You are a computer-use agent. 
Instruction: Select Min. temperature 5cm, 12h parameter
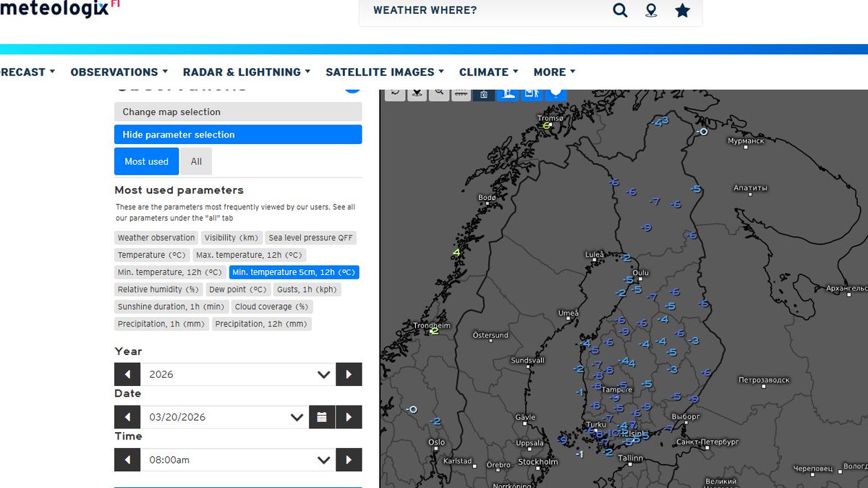[294, 272]
